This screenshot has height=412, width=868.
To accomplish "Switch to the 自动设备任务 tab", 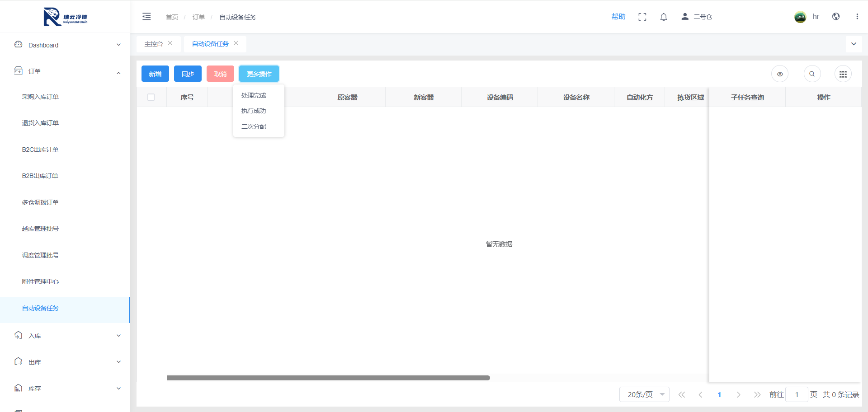I will click(x=210, y=44).
